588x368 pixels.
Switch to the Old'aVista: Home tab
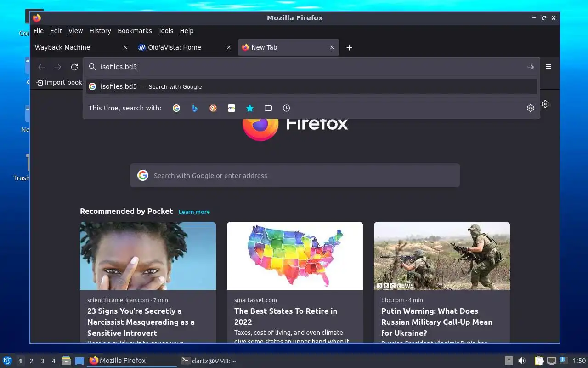186,47
